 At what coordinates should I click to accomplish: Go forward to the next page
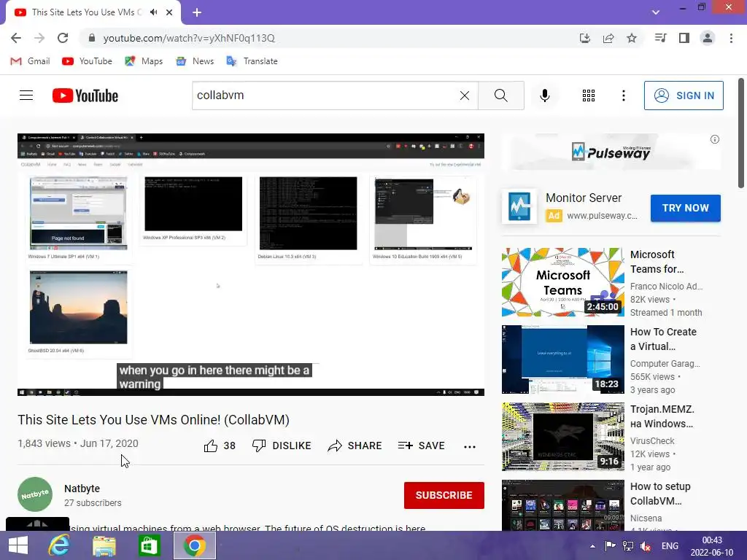[39, 38]
